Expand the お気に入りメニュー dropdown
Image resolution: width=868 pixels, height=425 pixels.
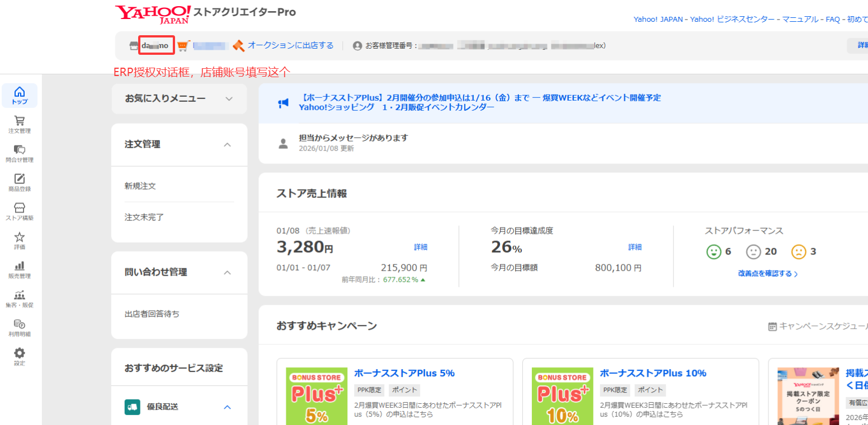228,99
